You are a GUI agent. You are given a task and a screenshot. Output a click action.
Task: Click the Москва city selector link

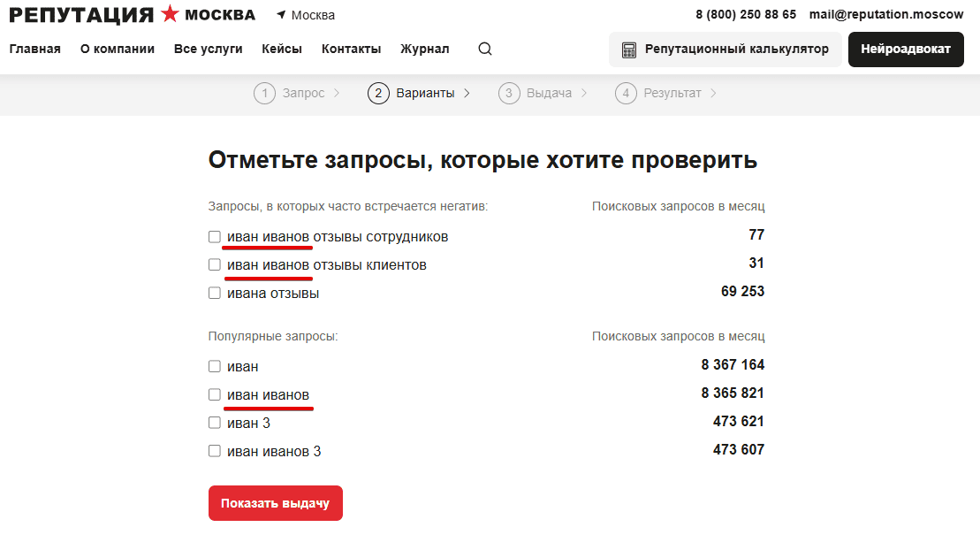pyautogui.click(x=313, y=15)
